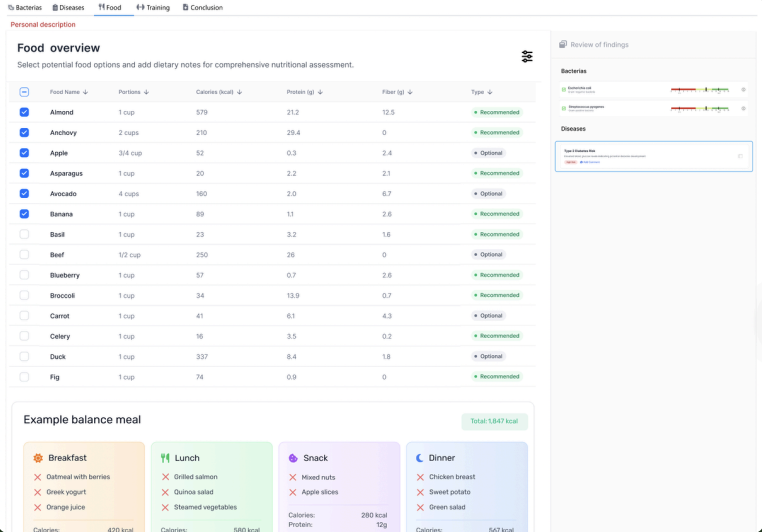The width and height of the screenshot is (762, 532).
Task: Toggle the select-all checkbox in table header
Action: (25, 92)
